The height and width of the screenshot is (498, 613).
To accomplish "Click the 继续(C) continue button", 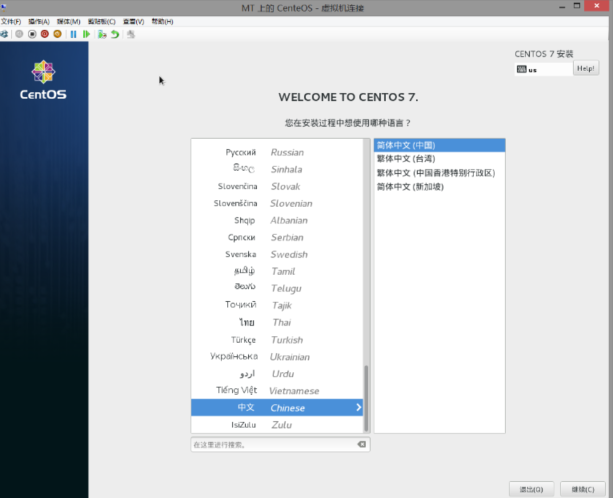I will [583, 489].
